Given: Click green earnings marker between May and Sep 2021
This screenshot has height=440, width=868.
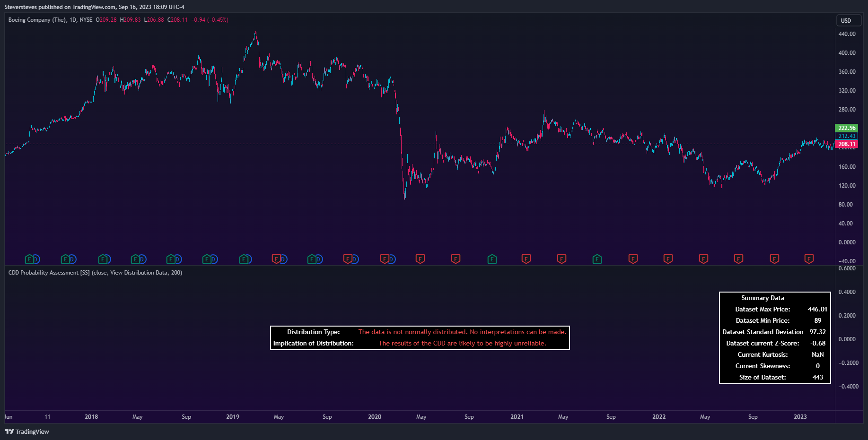Looking at the screenshot, I should [597, 259].
